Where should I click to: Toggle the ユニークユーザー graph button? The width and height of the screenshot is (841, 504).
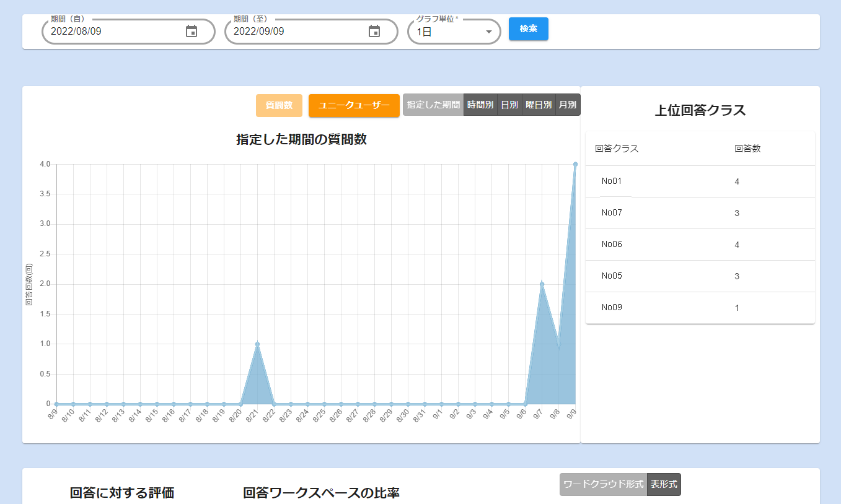pyautogui.click(x=354, y=105)
